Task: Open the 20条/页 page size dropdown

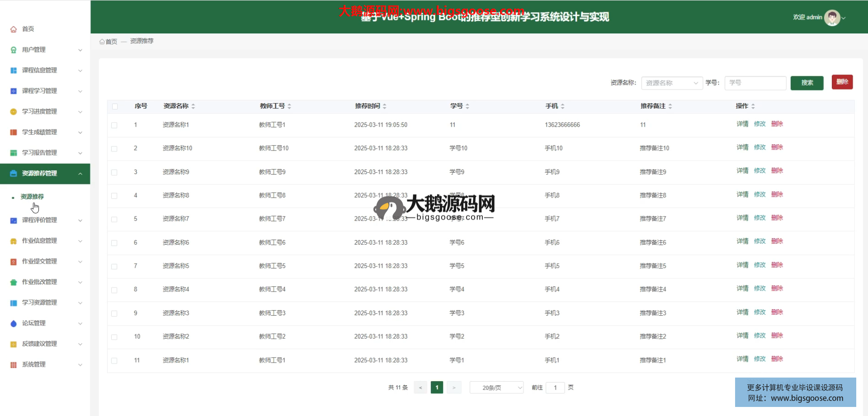Action: tap(496, 388)
